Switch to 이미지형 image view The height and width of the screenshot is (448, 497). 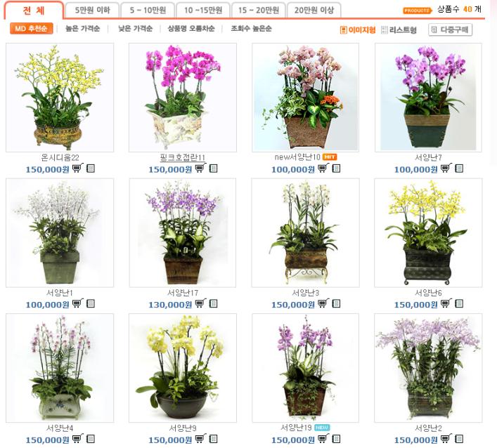[358, 30]
